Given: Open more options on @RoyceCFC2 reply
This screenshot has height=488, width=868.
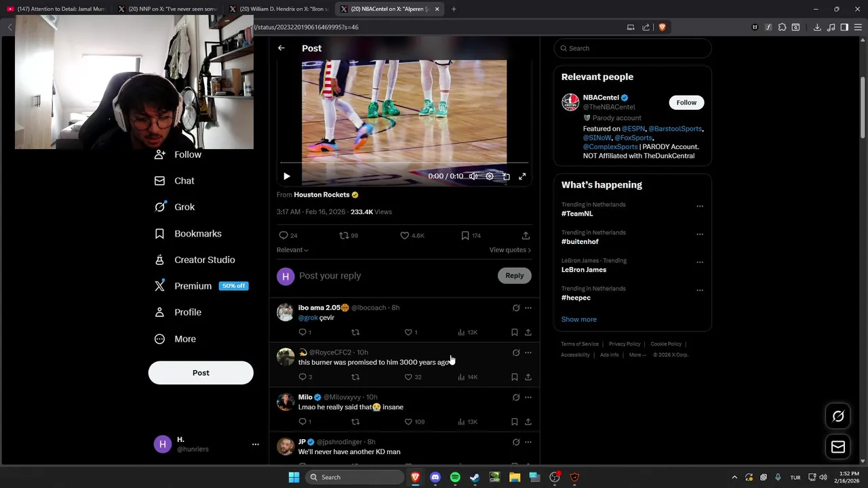Looking at the screenshot, I should pos(528,352).
